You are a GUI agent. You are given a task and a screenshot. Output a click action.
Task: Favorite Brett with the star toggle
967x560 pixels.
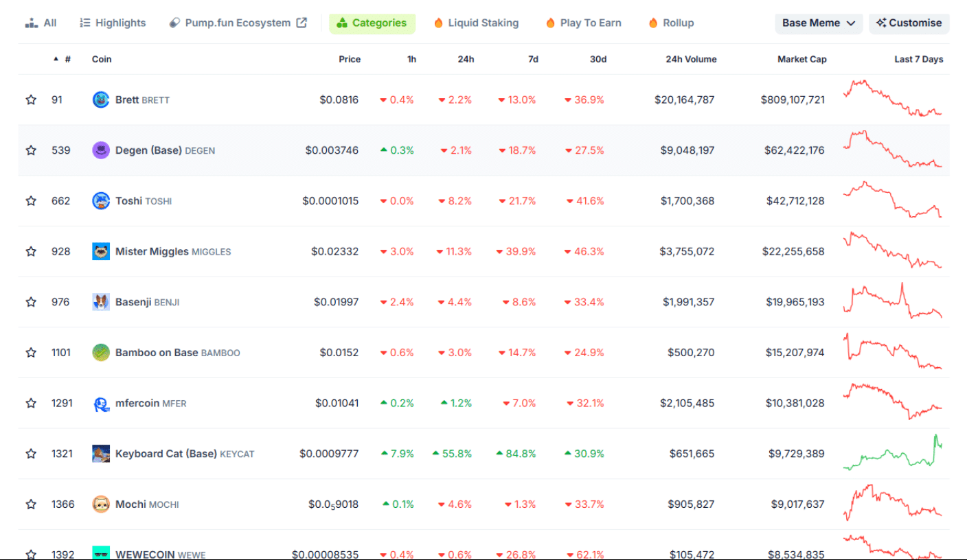tap(31, 100)
